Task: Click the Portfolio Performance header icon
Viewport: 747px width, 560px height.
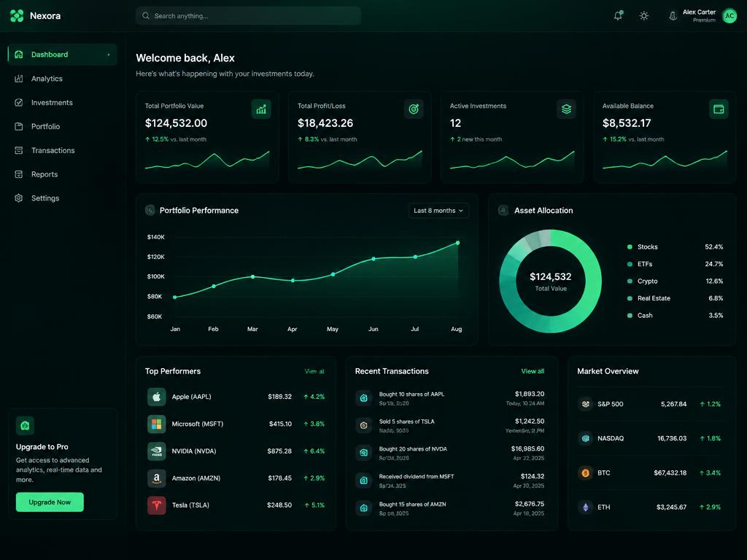Action: coord(150,210)
